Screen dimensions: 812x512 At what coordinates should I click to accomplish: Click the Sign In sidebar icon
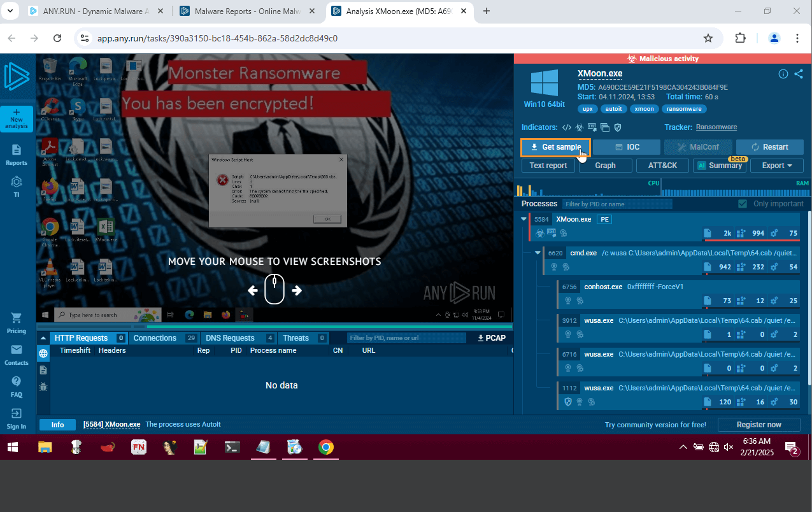pos(17,418)
